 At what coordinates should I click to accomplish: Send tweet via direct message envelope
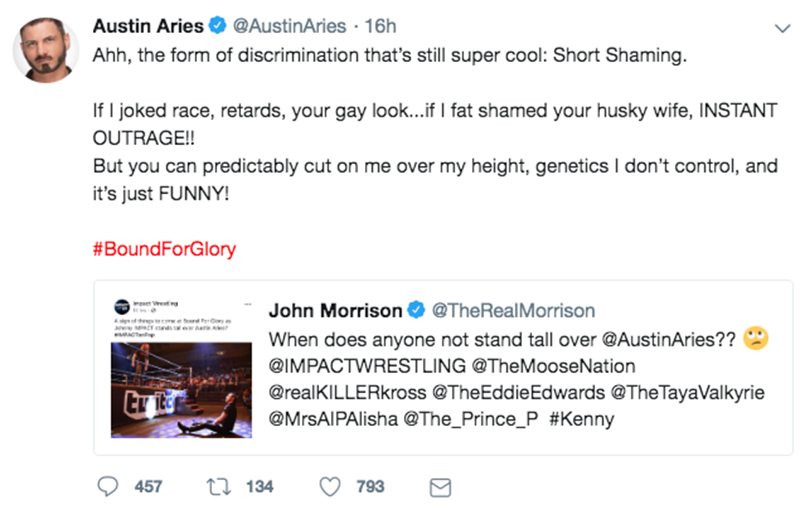point(438,487)
